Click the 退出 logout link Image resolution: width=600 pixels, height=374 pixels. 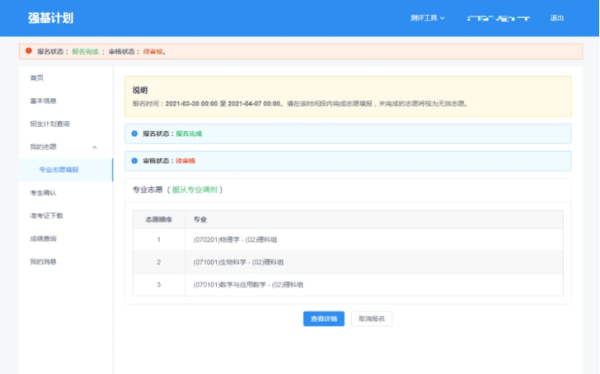557,18
